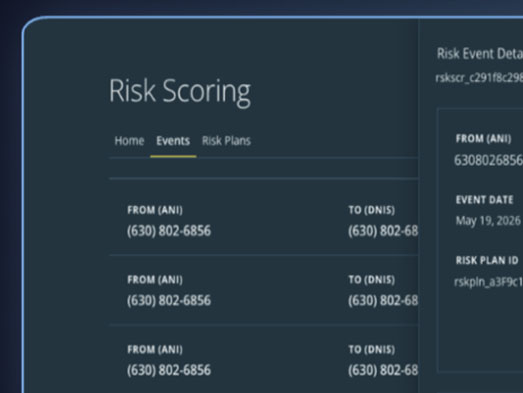The height and width of the screenshot is (393, 523).
Task: Switch to the Risk Plans tab
Action: click(226, 141)
